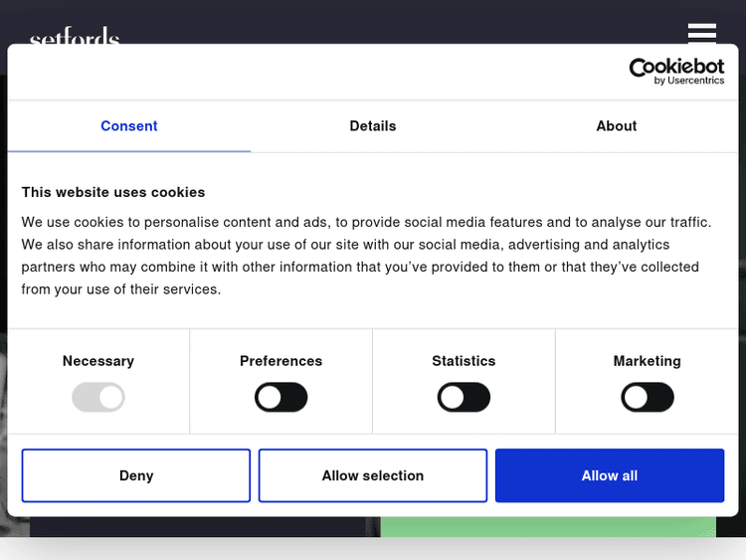
Task: Click the Cookiebot by Usercentrics logo
Action: click(x=676, y=71)
